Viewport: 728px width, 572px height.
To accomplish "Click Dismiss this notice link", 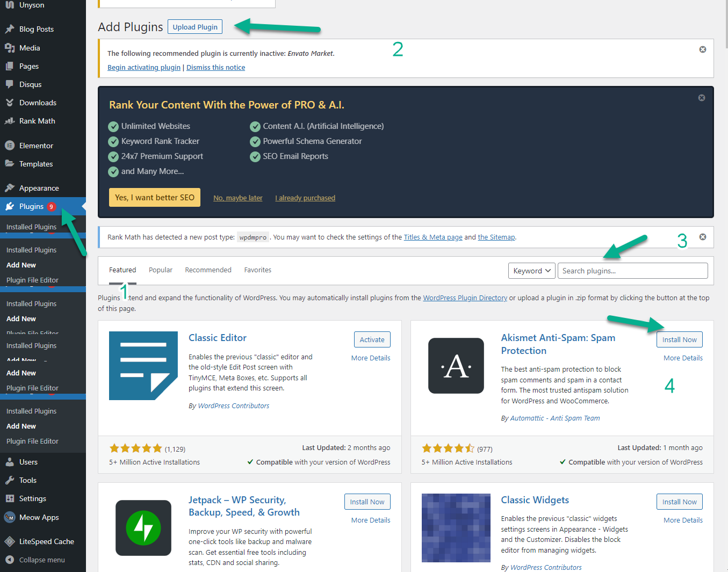I will 215,67.
